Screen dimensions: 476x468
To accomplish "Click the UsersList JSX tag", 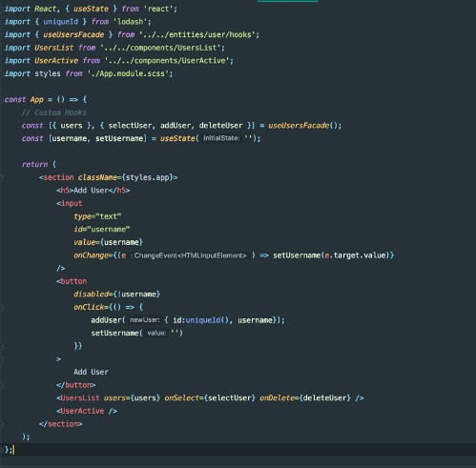I will coord(78,397).
